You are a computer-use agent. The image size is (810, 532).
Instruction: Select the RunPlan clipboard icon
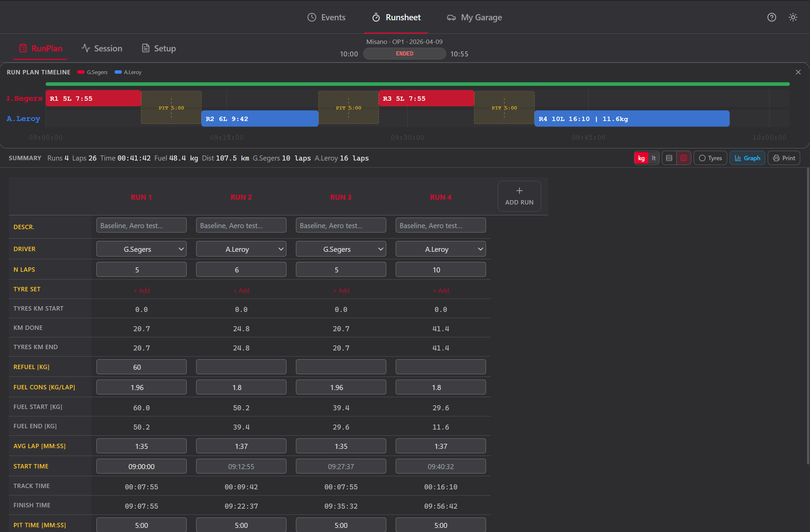coord(23,48)
